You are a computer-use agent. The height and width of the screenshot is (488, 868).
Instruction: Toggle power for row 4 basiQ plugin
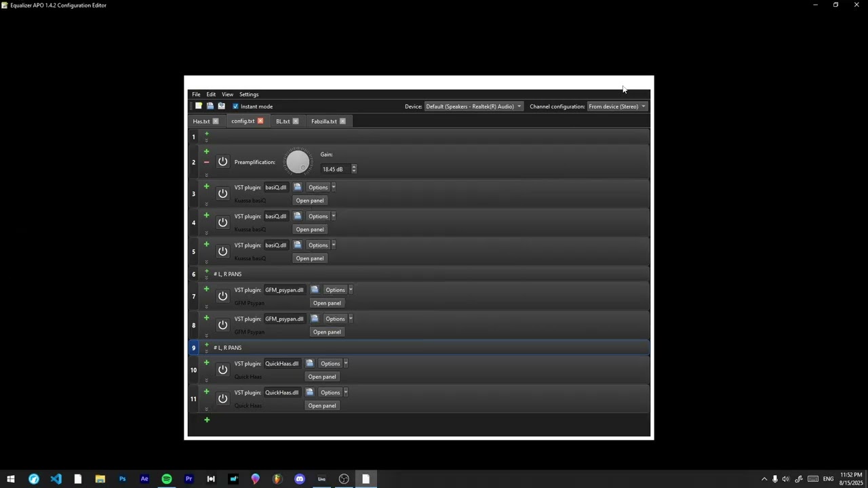coord(222,222)
